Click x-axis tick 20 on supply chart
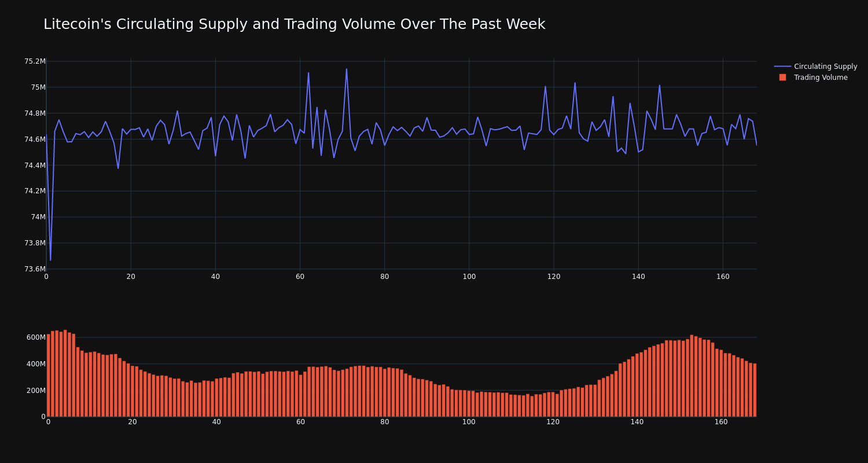The image size is (868, 463). 131,277
